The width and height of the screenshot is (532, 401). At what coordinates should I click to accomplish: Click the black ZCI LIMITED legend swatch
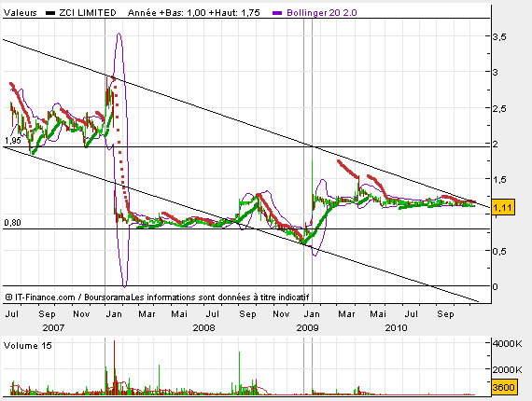click(50, 13)
